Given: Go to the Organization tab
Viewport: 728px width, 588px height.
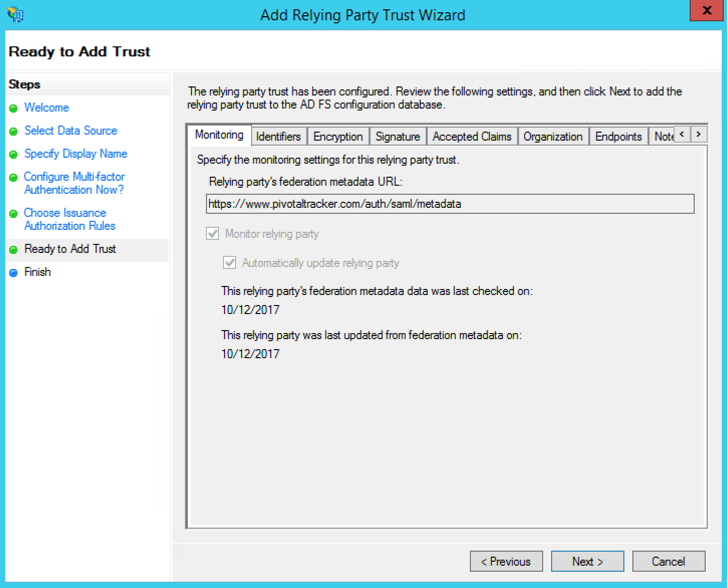Looking at the screenshot, I should tap(552, 136).
